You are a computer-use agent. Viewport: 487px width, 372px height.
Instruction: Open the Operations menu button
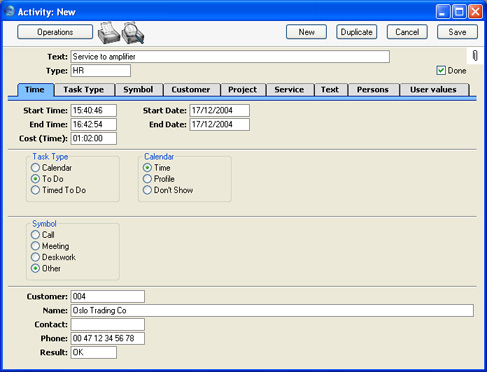pos(55,32)
